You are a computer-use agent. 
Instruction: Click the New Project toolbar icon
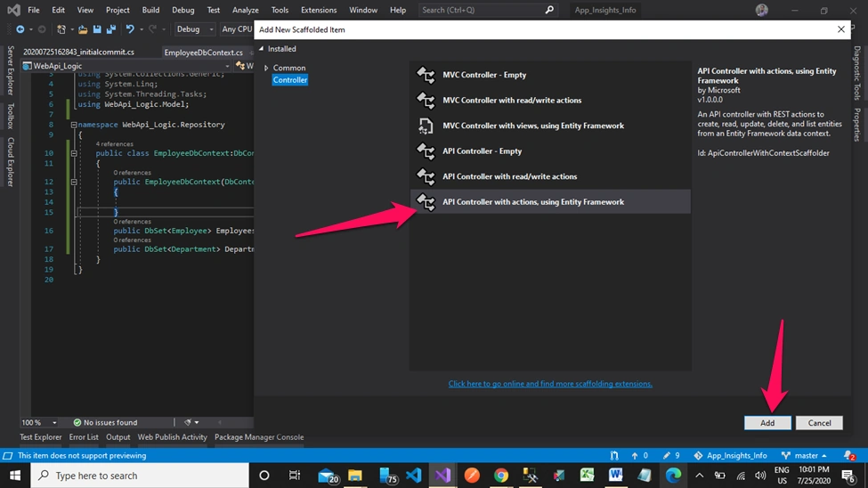(61, 29)
